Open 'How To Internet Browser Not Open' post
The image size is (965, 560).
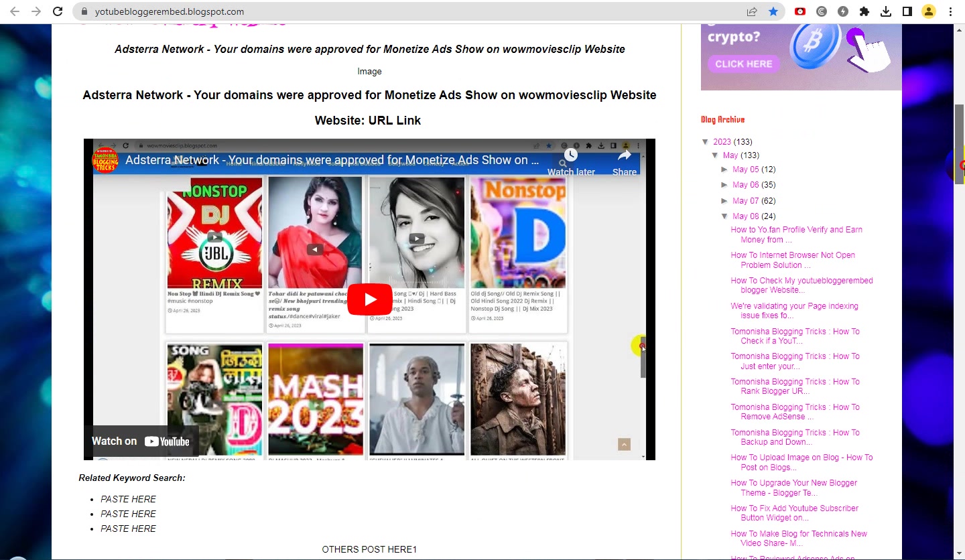(x=793, y=260)
